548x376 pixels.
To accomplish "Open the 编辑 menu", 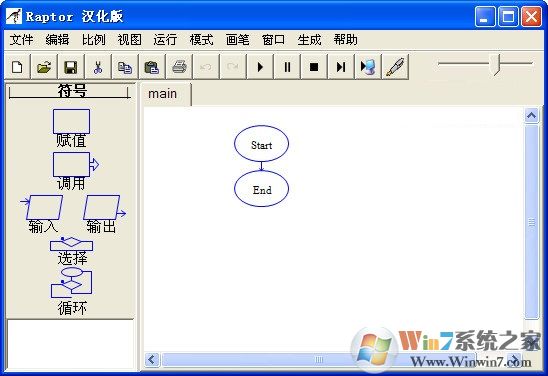I will point(57,39).
